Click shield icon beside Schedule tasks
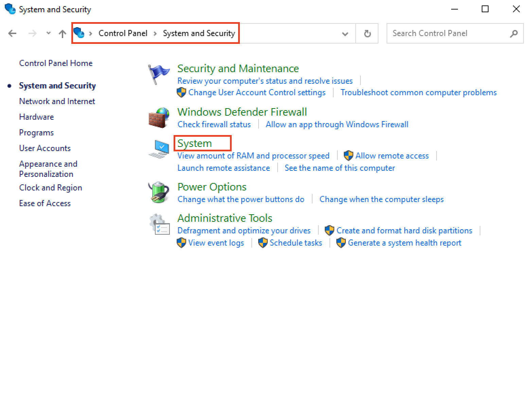This screenshot has width=532, height=400. 263,243
